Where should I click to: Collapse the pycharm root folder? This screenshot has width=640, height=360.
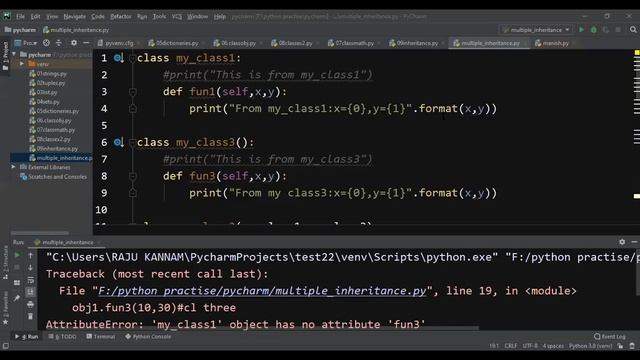tap(15, 54)
